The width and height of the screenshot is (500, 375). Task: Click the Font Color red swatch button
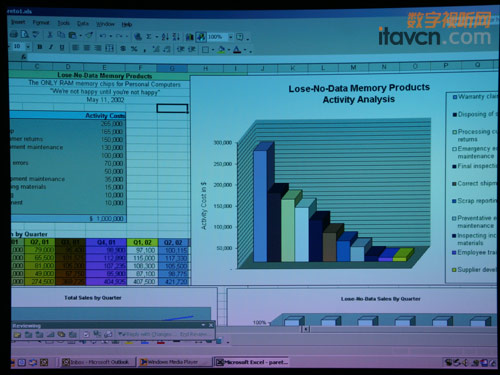tap(237, 50)
